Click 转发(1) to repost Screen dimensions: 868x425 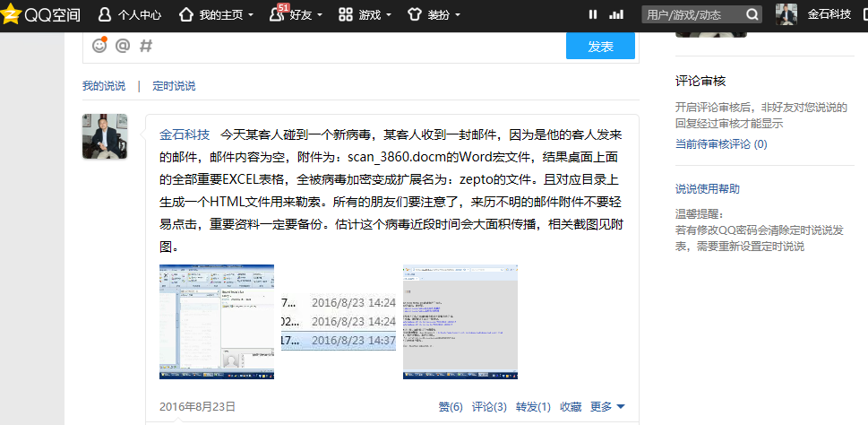[533, 407]
